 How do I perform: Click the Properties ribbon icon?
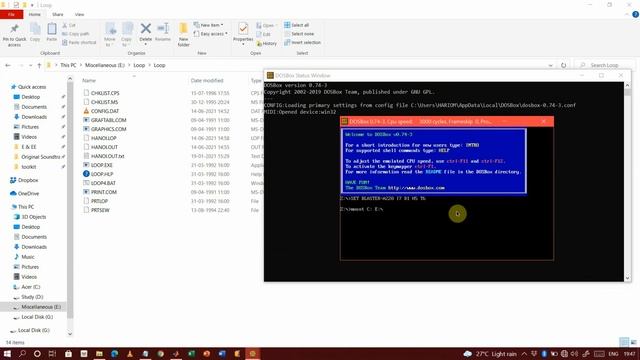point(243,33)
